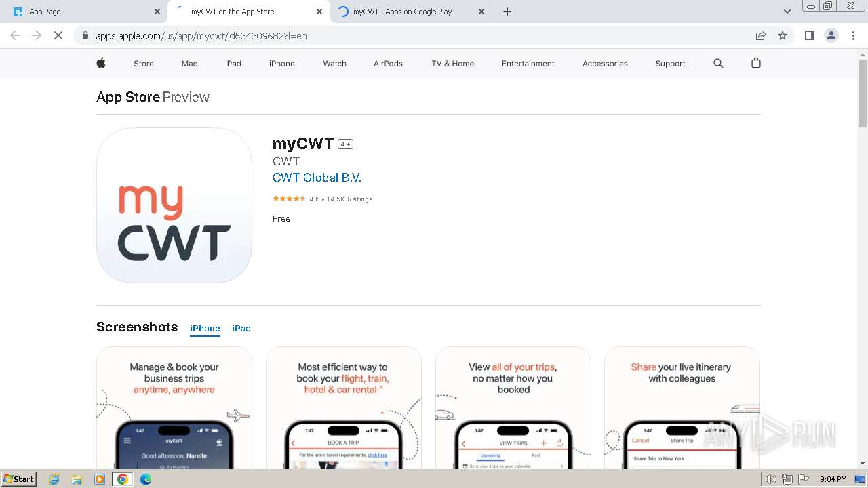Screen dimensions: 868x488
Task: Click the address bar URL
Action: point(201,35)
